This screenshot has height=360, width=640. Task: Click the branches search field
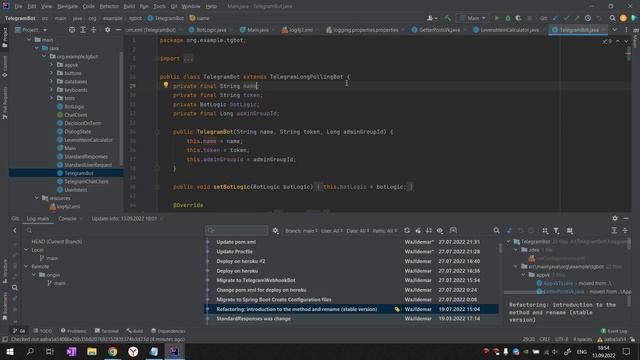[112, 231]
